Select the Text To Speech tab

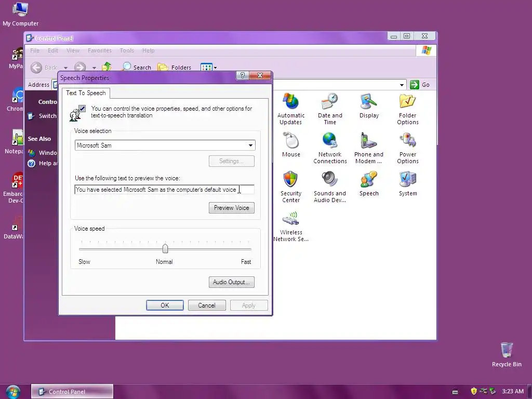tap(86, 93)
